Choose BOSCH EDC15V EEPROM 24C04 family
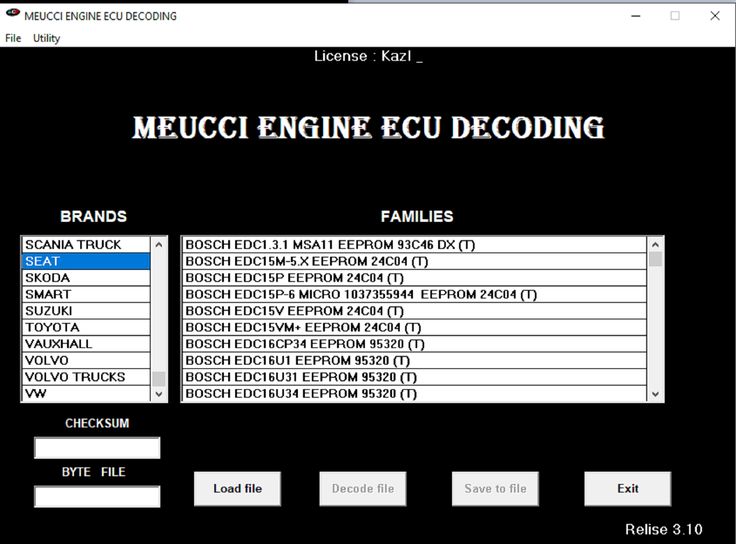 coord(414,311)
